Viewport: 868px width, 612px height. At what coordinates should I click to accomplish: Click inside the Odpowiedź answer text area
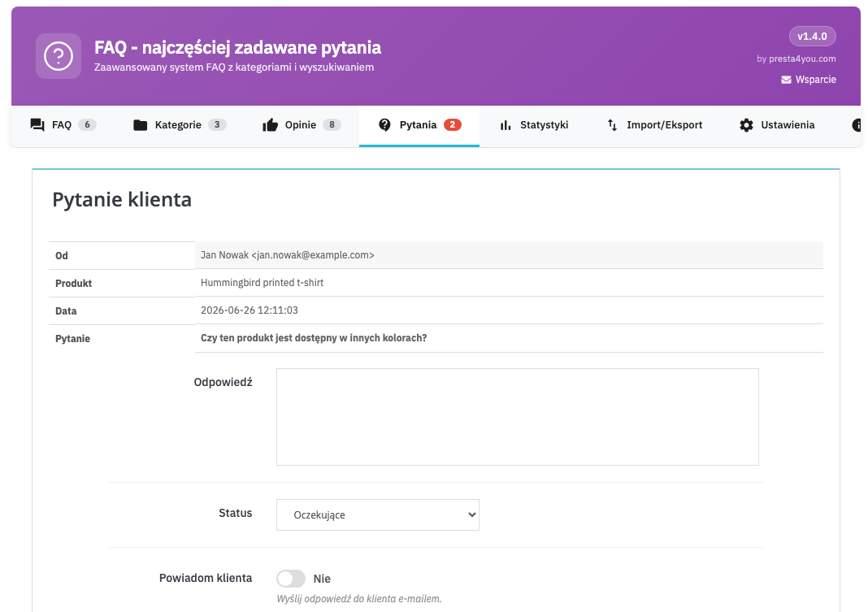tap(518, 417)
